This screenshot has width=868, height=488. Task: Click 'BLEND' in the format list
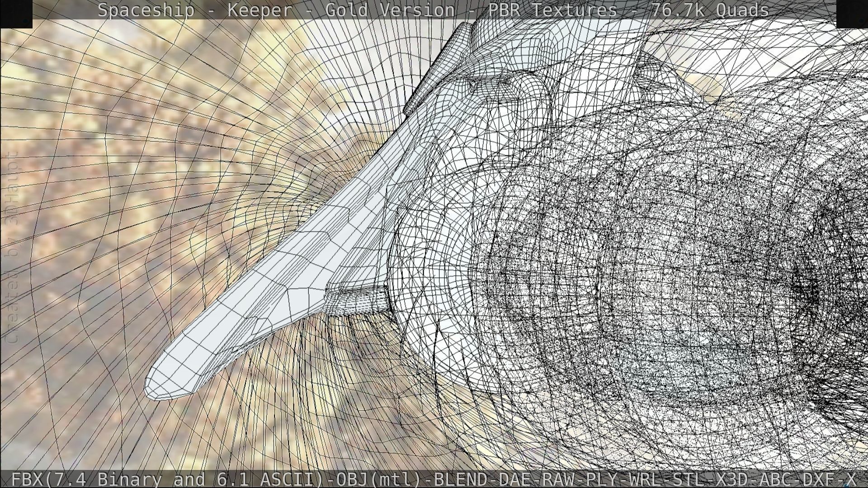coord(460,479)
